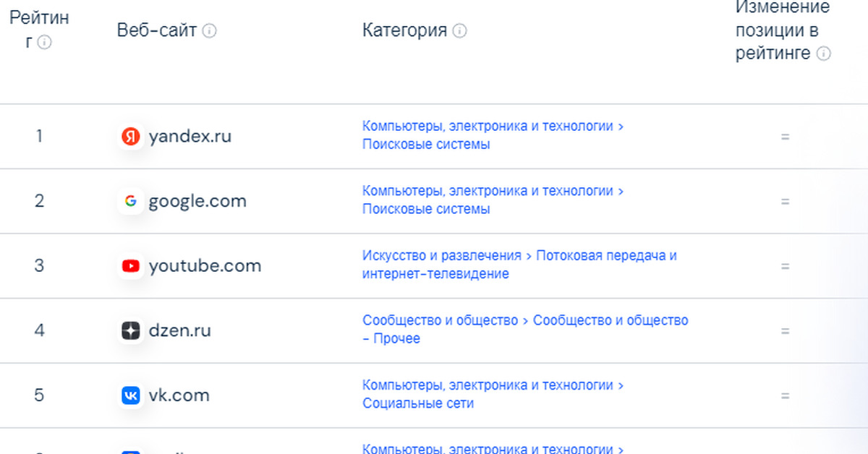Click the Google favicon icon
This screenshot has width=868, height=454.
pyautogui.click(x=131, y=201)
